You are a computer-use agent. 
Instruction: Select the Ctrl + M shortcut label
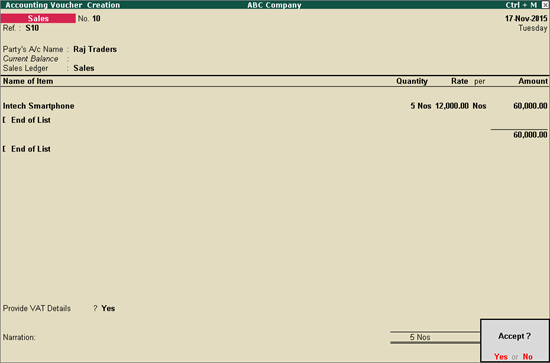[x=521, y=5]
